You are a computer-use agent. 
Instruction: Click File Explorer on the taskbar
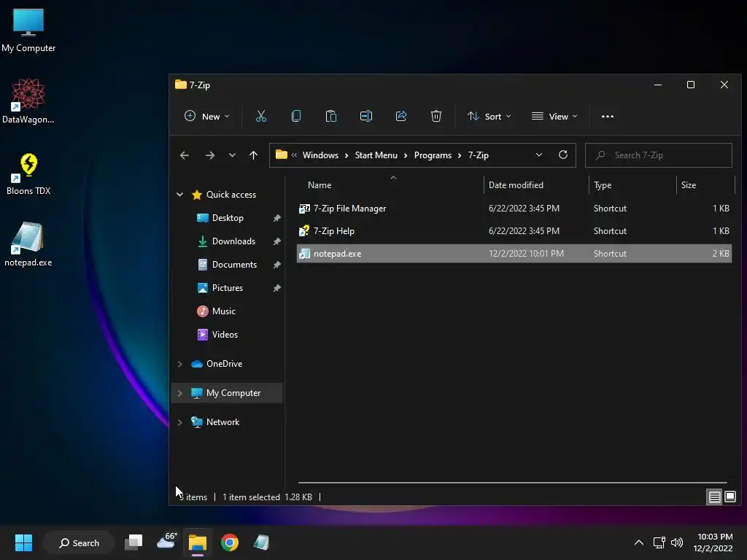click(197, 542)
